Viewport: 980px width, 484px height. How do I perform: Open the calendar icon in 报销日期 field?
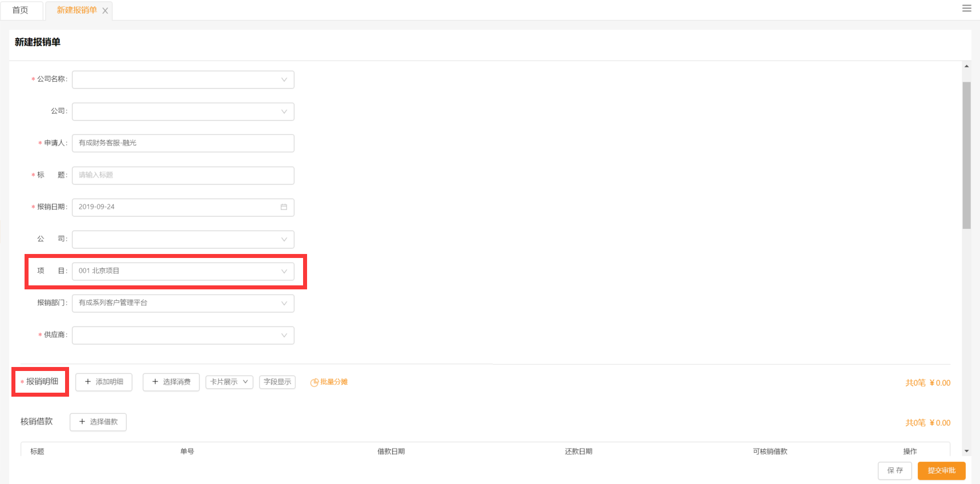click(x=284, y=207)
